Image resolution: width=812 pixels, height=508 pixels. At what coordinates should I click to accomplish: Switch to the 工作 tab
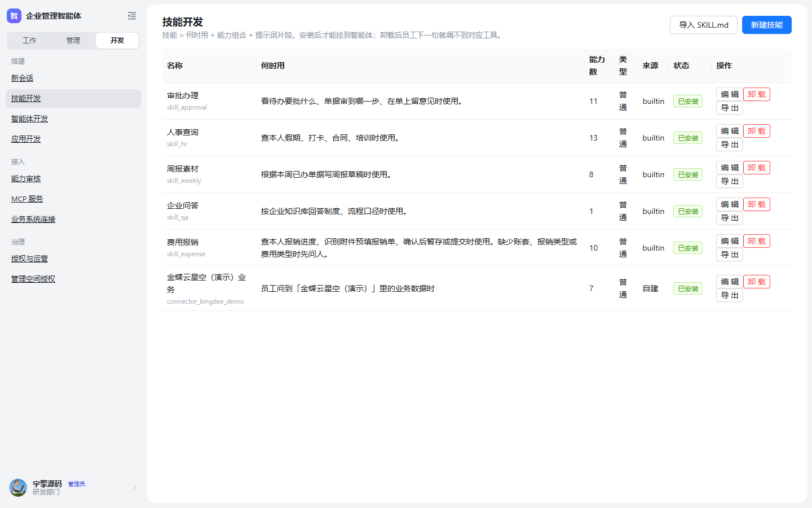click(29, 41)
